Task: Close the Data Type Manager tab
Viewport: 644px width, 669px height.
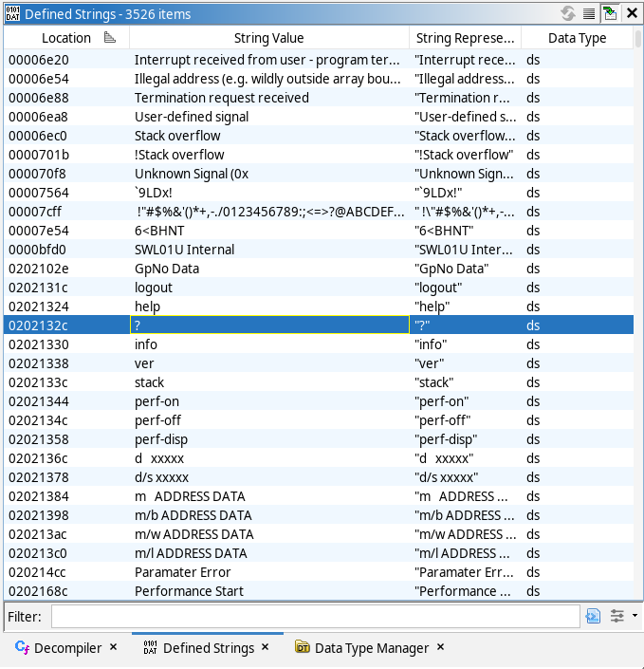Action: [444, 647]
